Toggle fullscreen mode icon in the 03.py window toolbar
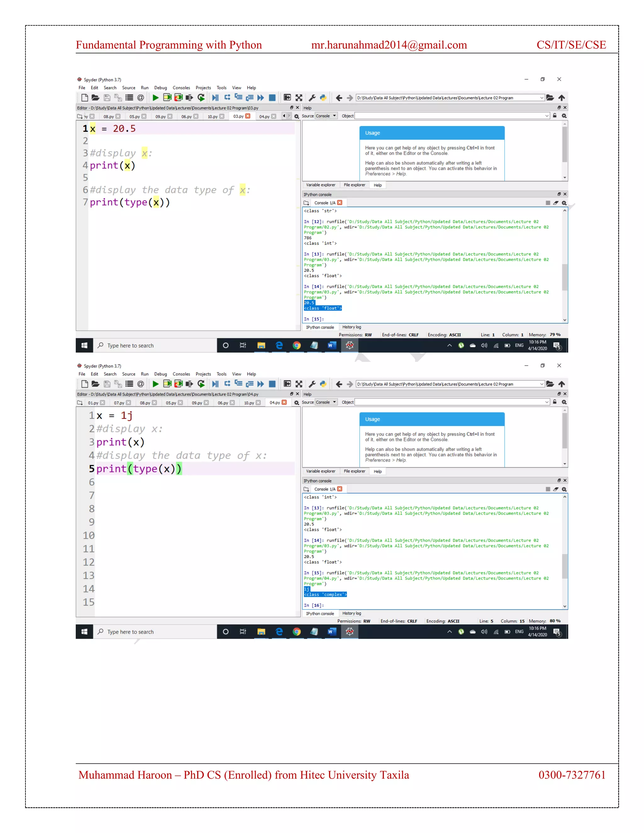 (x=299, y=98)
